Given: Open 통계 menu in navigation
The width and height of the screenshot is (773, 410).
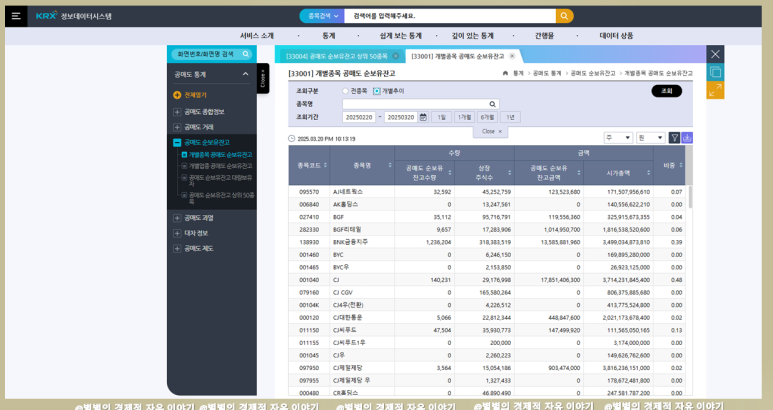Looking at the screenshot, I should point(329,36).
